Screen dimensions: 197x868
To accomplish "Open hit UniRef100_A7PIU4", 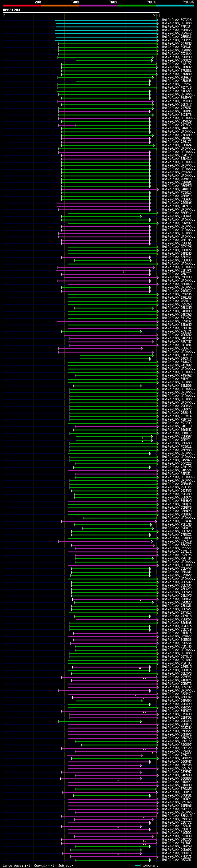I will click(x=177, y=26).
